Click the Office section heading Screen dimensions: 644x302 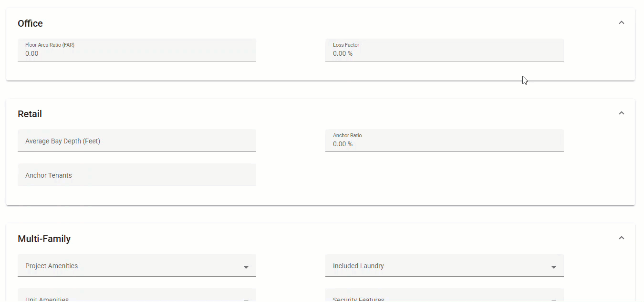(30, 23)
